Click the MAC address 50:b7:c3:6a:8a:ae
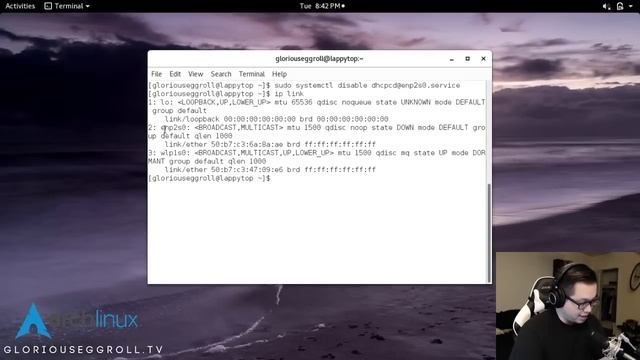The height and width of the screenshot is (360, 640). coord(247,144)
